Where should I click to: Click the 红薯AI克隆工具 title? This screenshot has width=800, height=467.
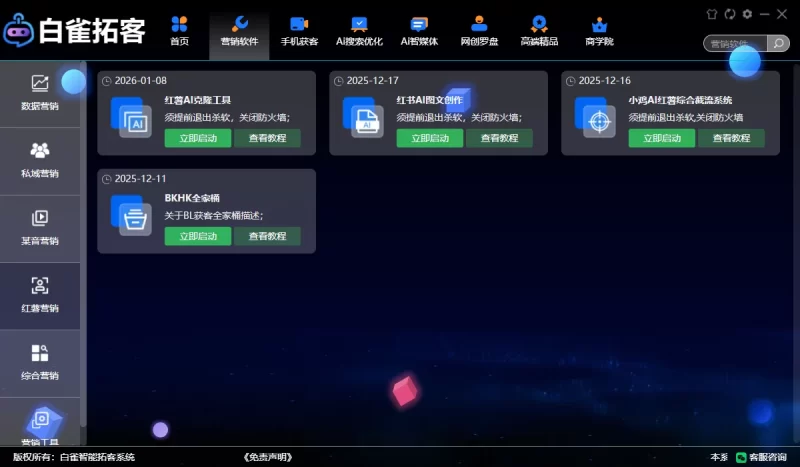197,100
